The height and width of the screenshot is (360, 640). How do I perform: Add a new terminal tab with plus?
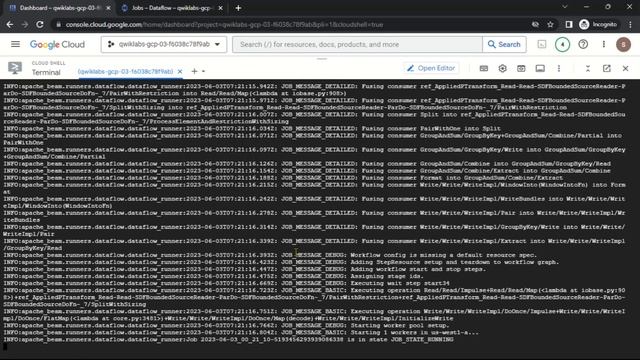point(194,71)
